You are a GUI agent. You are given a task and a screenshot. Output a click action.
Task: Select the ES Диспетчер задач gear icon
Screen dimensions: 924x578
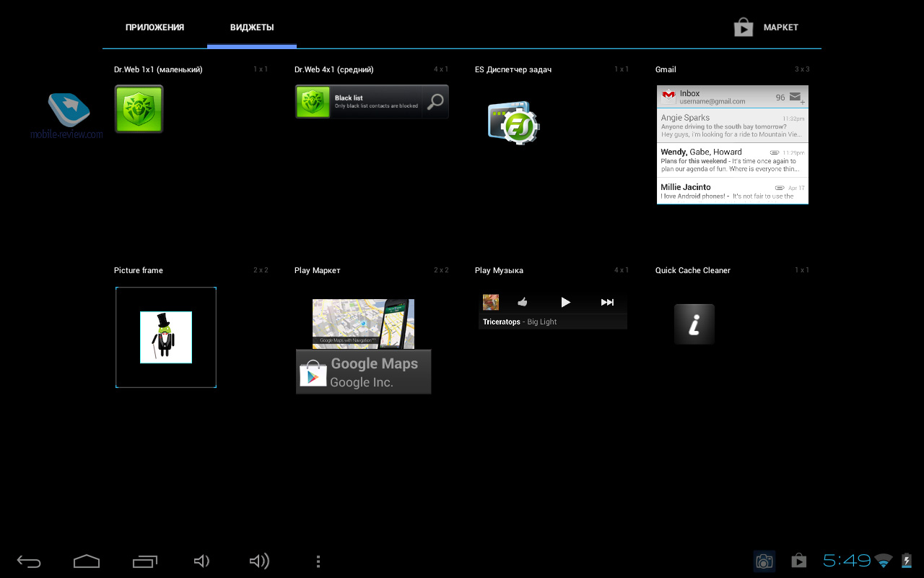coord(513,124)
